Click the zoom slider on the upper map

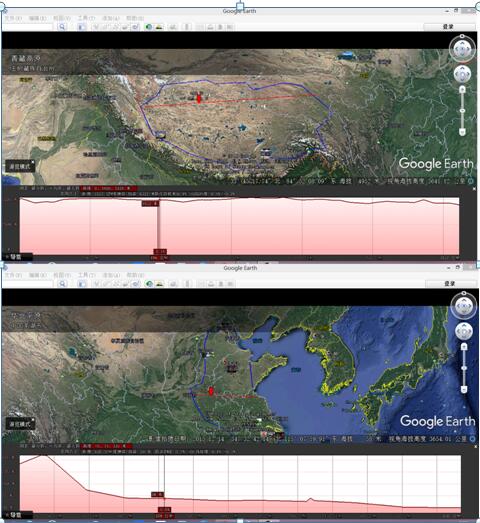(x=462, y=110)
